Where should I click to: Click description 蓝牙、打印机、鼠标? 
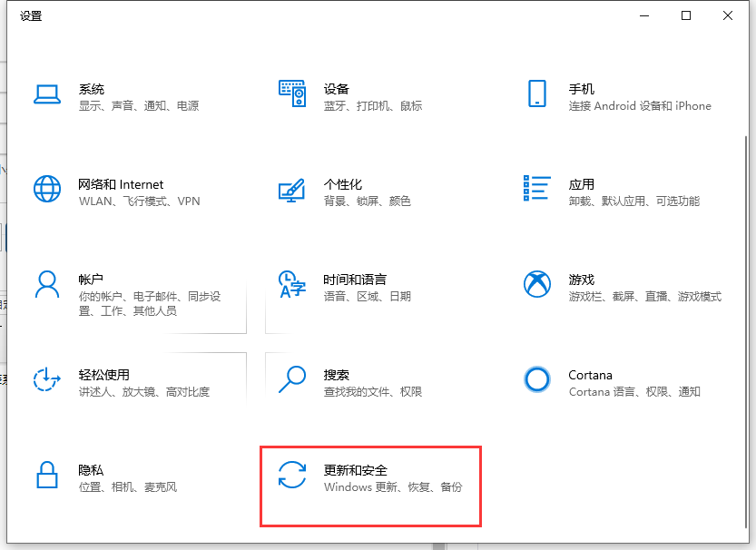coord(373,106)
